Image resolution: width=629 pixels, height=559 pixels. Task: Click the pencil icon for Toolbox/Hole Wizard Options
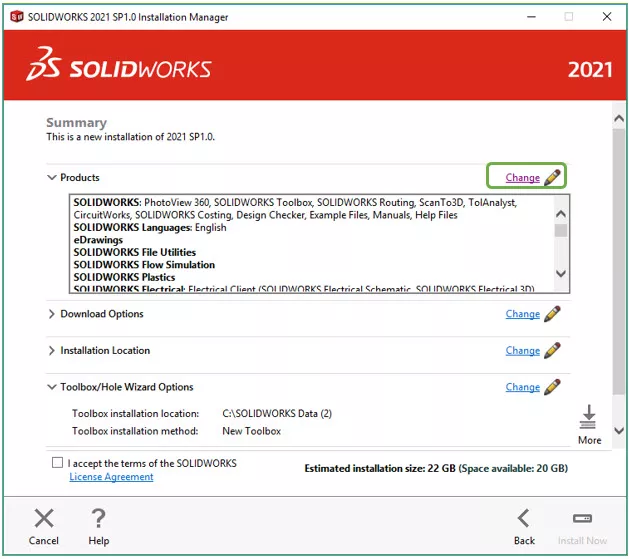pyautogui.click(x=552, y=387)
